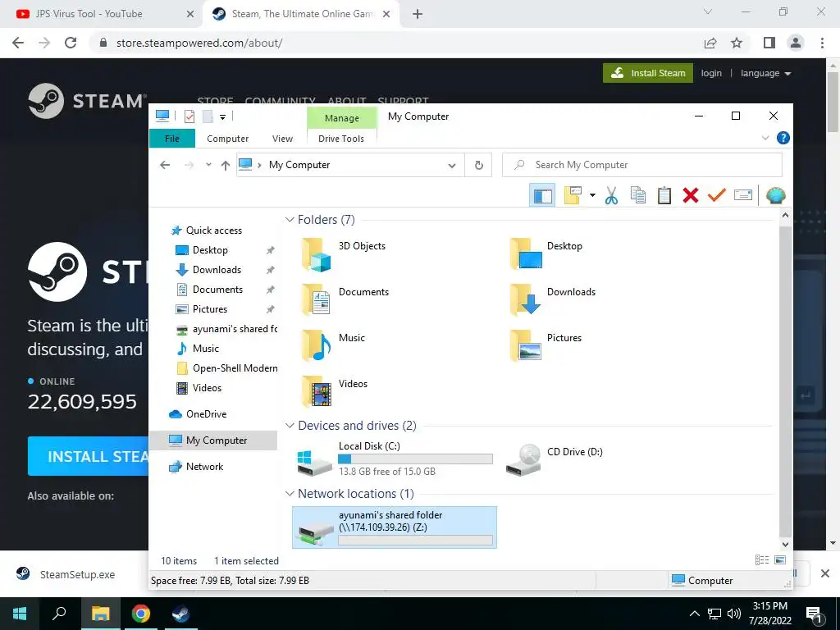The height and width of the screenshot is (630, 840).
Task: Click Chrome's reload button
Action: [x=71, y=43]
